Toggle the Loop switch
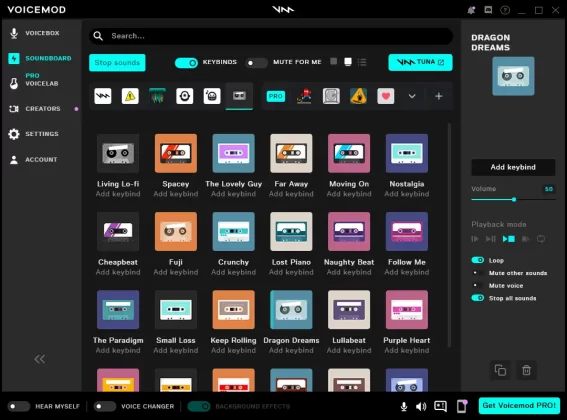This screenshot has width=567, height=420. 478,260
